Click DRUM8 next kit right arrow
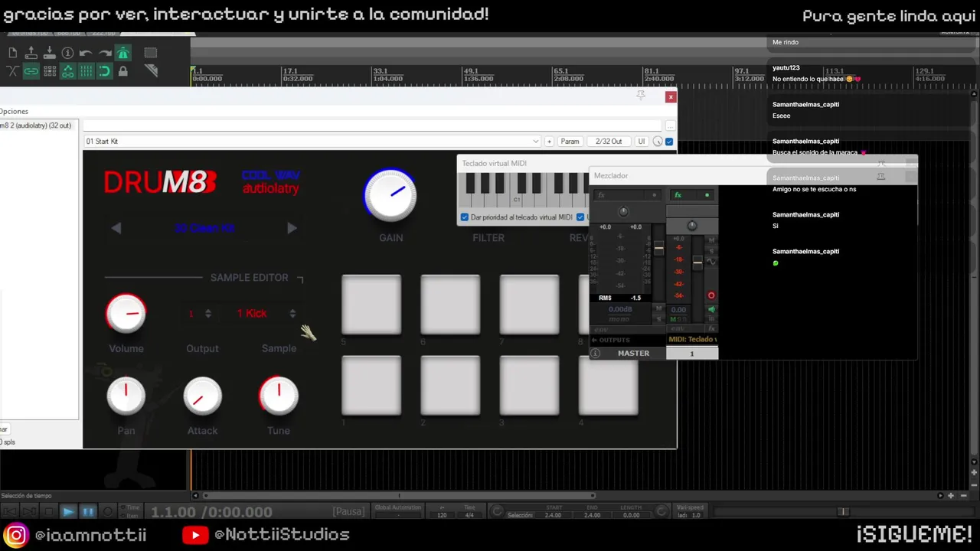 pos(292,228)
